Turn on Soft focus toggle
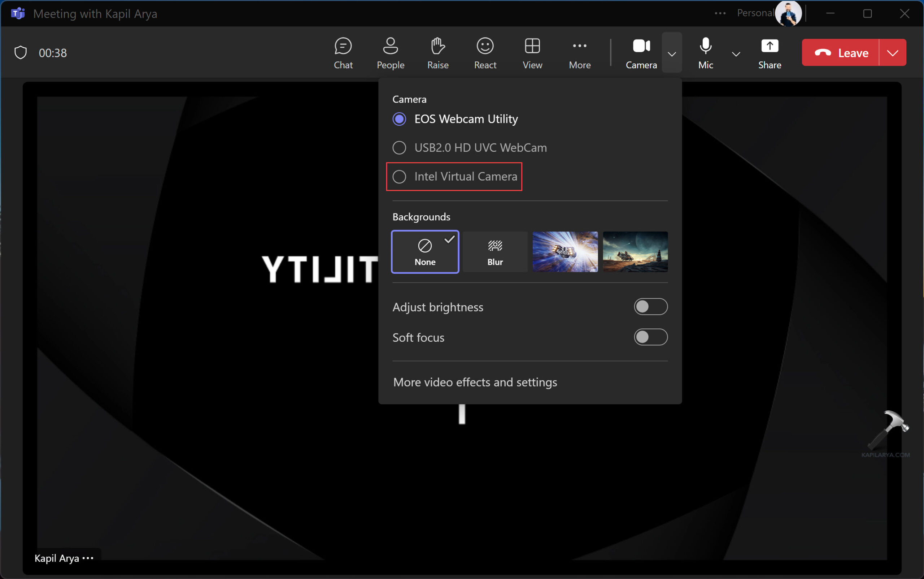 pyautogui.click(x=650, y=337)
